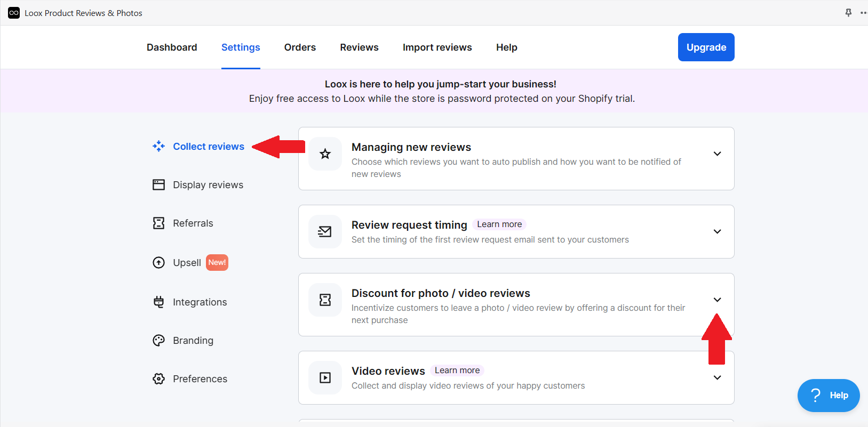This screenshot has height=427, width=868.
Task: Click the jump-start your business banner headline
Action: (x=441, y=84)
